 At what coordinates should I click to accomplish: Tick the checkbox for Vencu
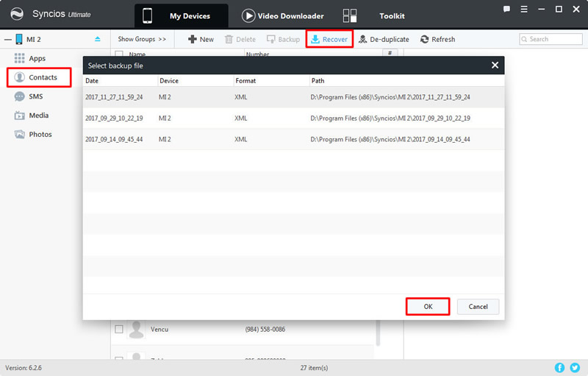(119, 329)
